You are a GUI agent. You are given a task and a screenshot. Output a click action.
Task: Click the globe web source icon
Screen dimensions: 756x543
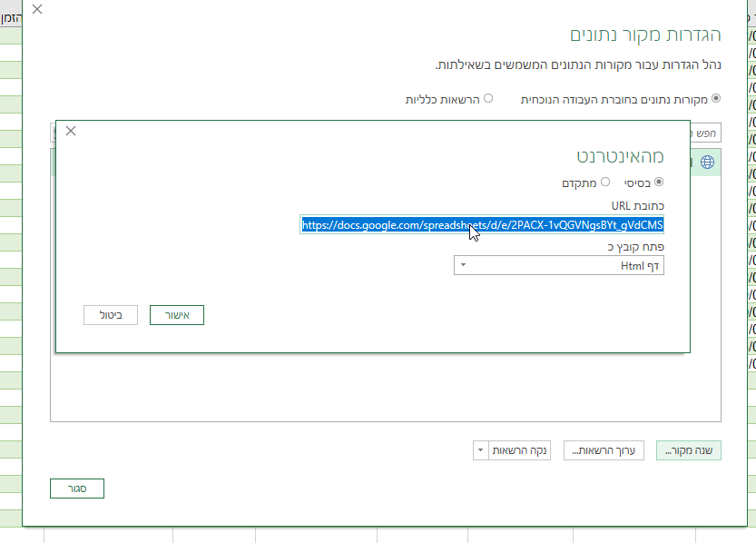[x=707, y=163]
